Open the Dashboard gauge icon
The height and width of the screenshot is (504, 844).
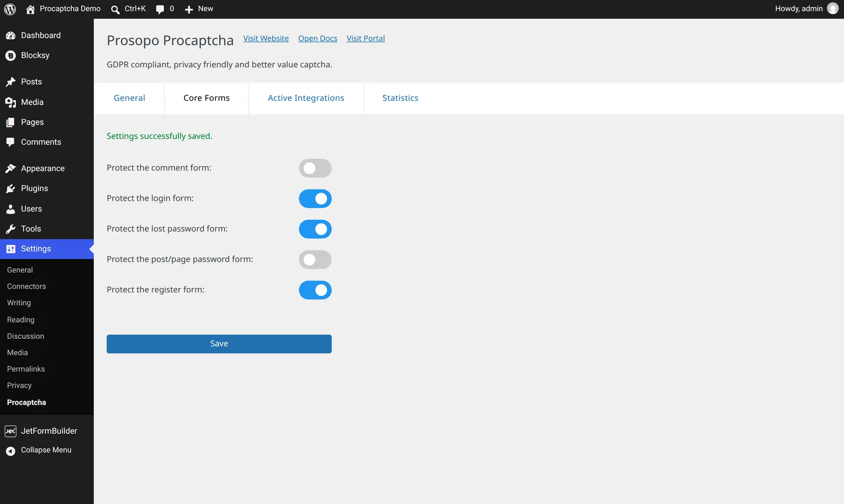point(11,35)
